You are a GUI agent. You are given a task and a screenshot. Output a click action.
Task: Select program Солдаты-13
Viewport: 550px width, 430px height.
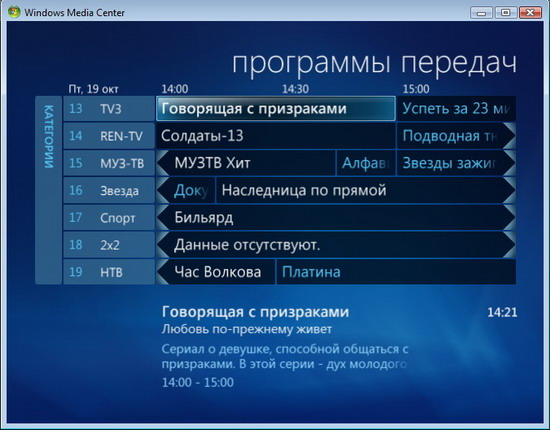tap(276, 136)
